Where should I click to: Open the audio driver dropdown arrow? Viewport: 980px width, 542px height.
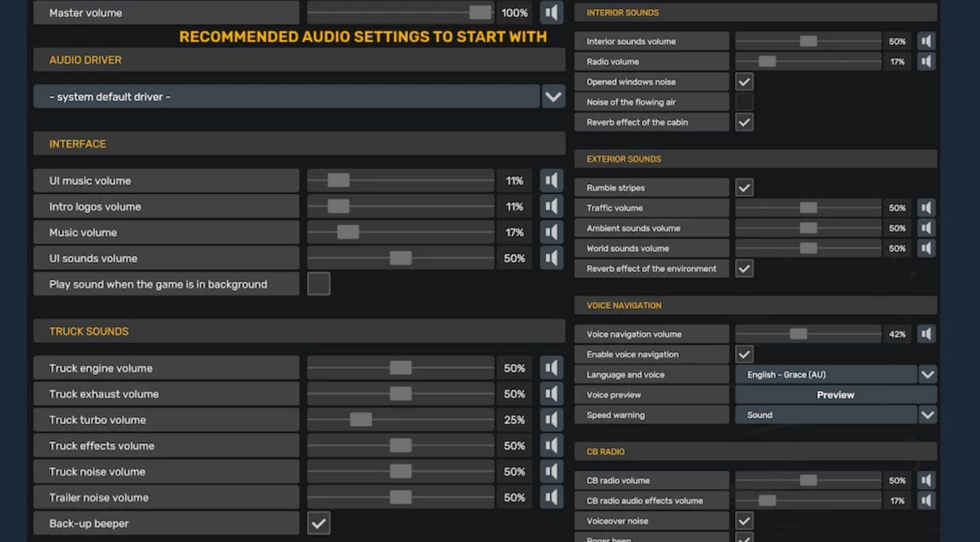point(553,97)
